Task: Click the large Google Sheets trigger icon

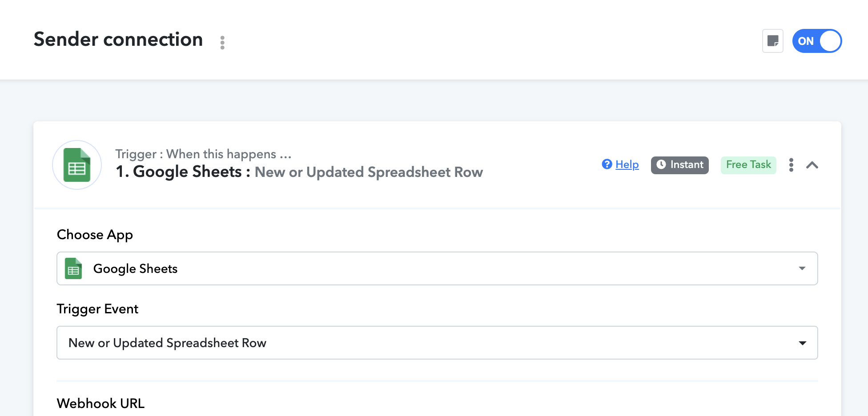Action: (x=77, y=165)
